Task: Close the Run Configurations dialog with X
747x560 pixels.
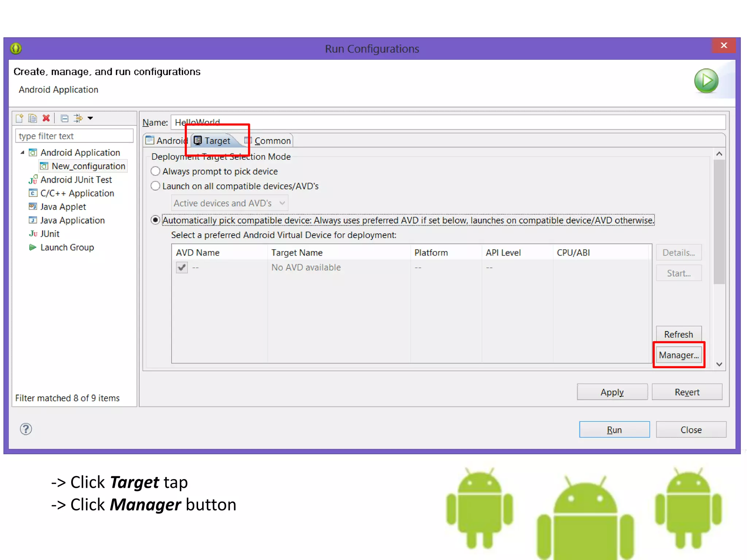Action: (x=724, y=45)
